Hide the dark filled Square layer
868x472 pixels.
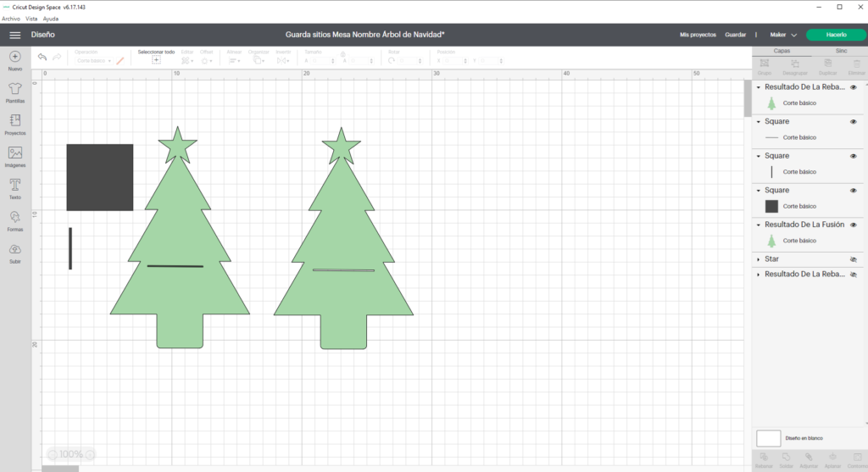pyautogui.click(x=854, y=191)
